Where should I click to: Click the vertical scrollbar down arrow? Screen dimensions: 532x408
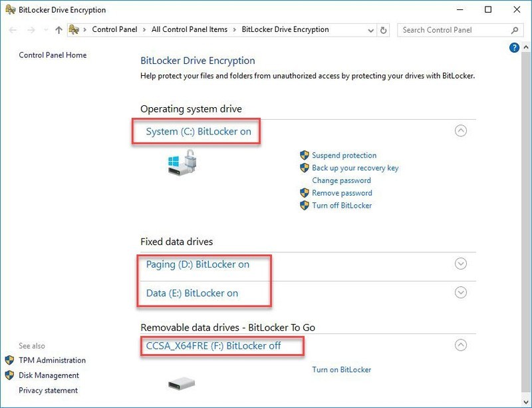(x=526, y=402)
